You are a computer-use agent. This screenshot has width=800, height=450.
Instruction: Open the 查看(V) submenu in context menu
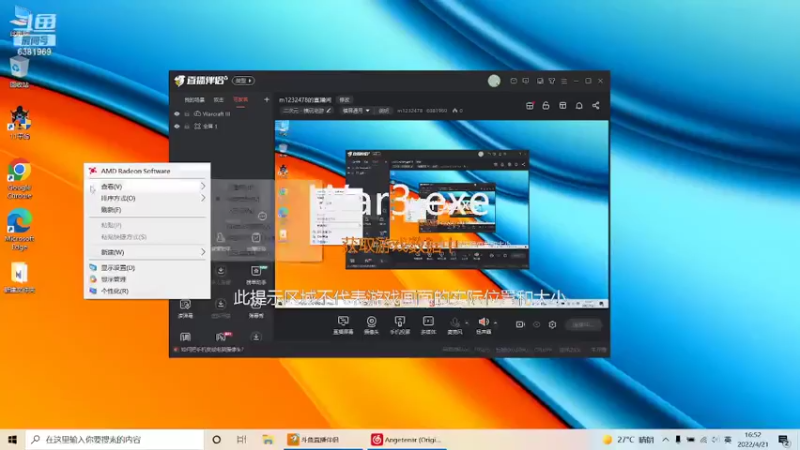click(x=147, y=186)
